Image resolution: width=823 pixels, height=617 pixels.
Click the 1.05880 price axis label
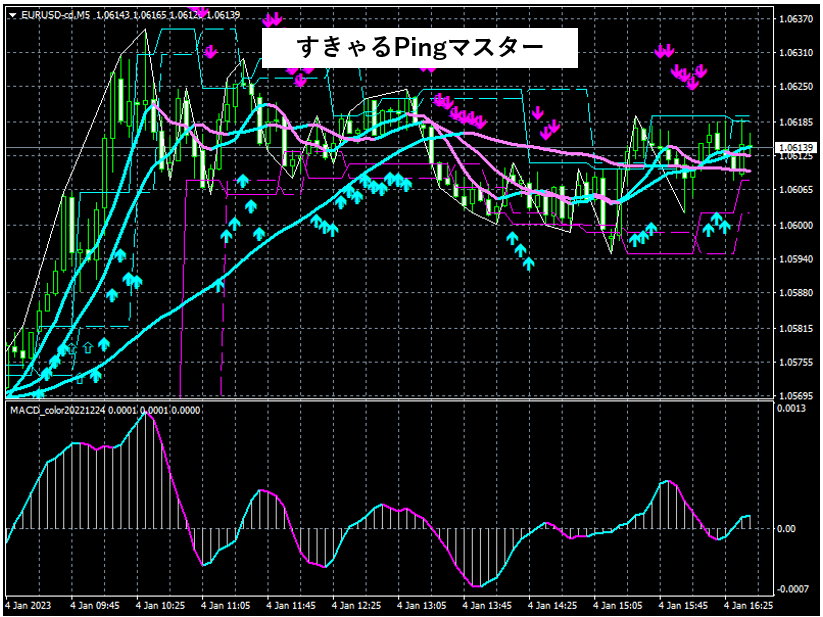796,293
